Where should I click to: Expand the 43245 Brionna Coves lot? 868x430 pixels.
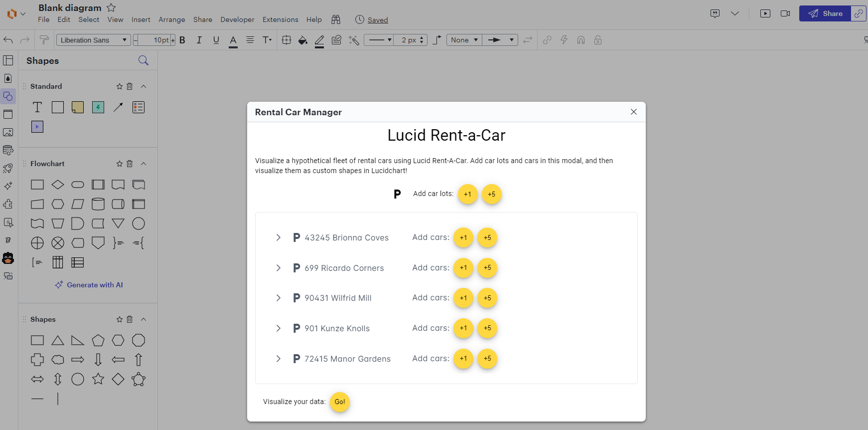279,237
